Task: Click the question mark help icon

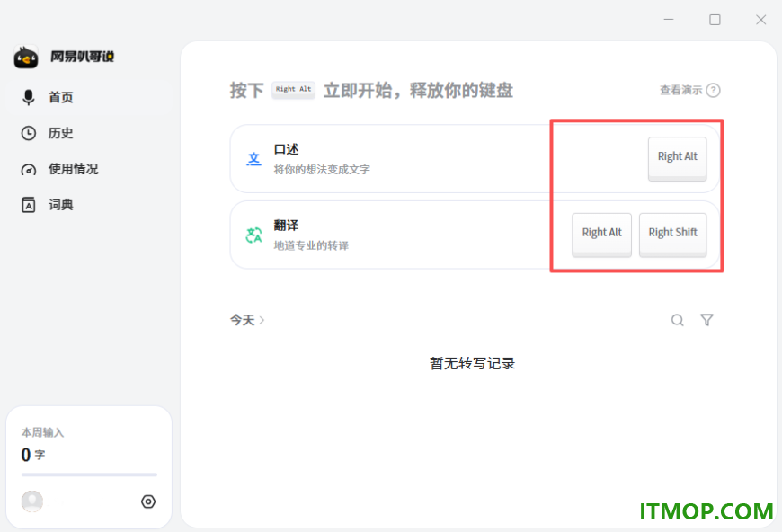Action: pyautogui.click(x=713, y=90)
